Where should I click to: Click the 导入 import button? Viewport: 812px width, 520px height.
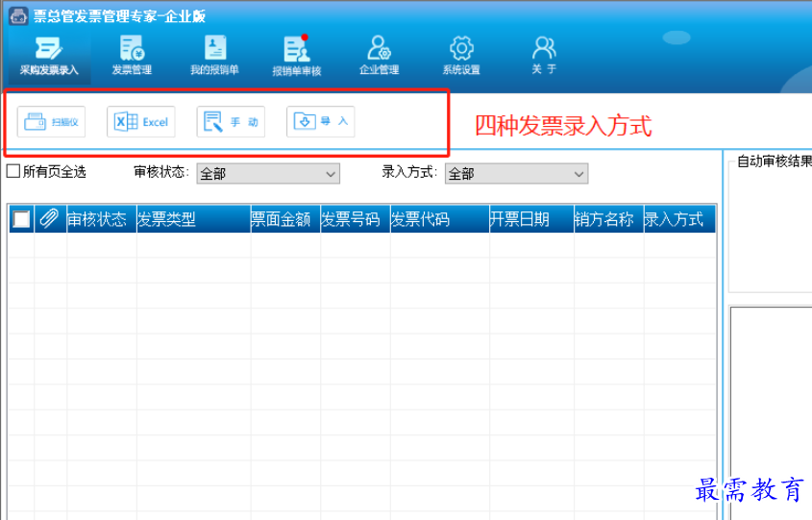(x=321, y=122)
